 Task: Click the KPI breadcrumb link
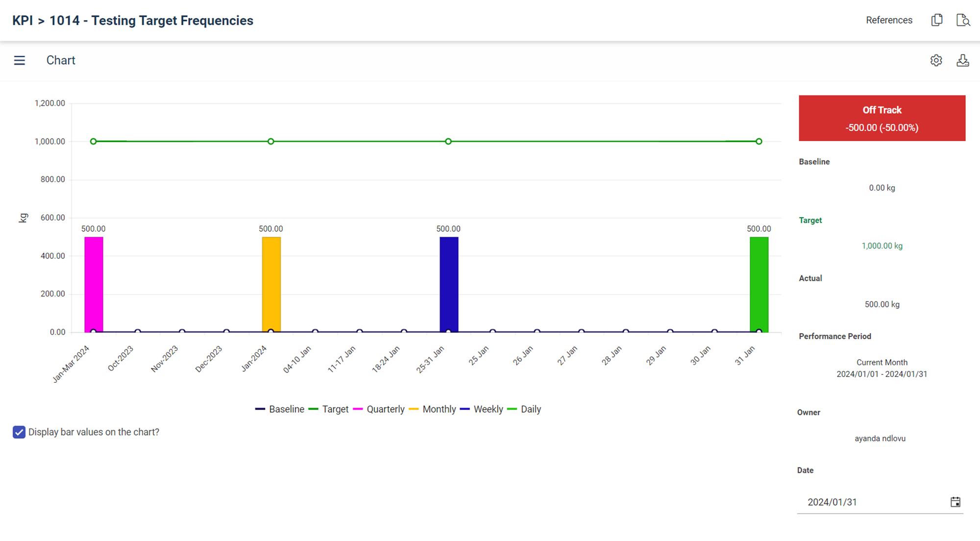pyautogui.click(x=23, y=21)
